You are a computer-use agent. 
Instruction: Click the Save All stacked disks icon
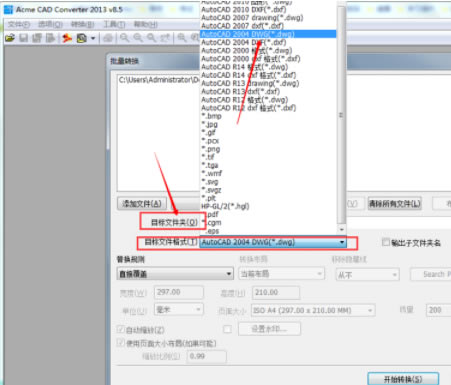click(x=37, y=38)
